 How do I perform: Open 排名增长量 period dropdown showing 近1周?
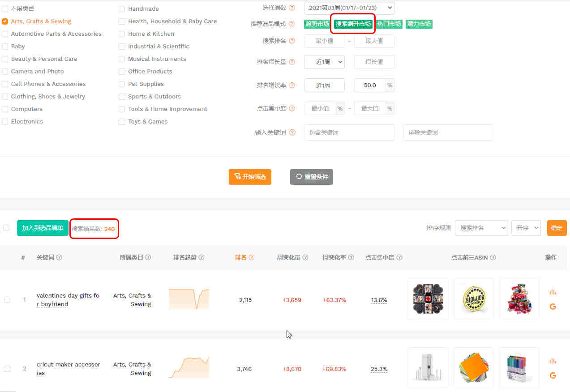click(x=325, y=62)
